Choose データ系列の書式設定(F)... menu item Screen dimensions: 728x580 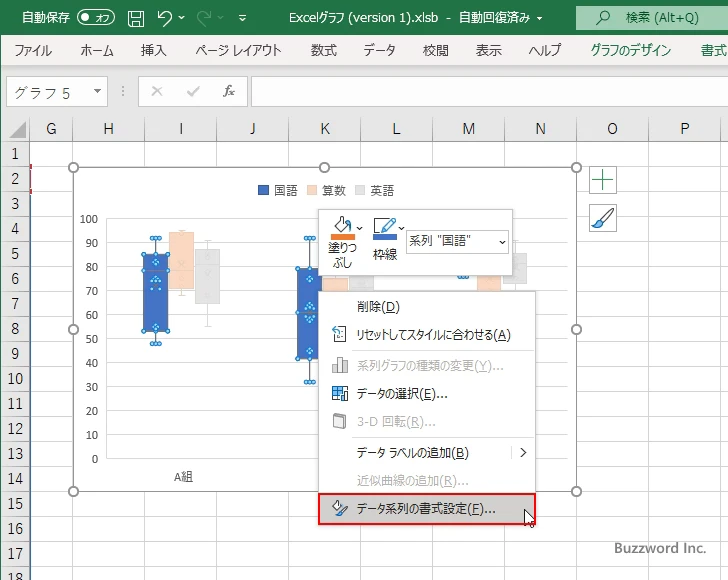(x=427, y=509)
